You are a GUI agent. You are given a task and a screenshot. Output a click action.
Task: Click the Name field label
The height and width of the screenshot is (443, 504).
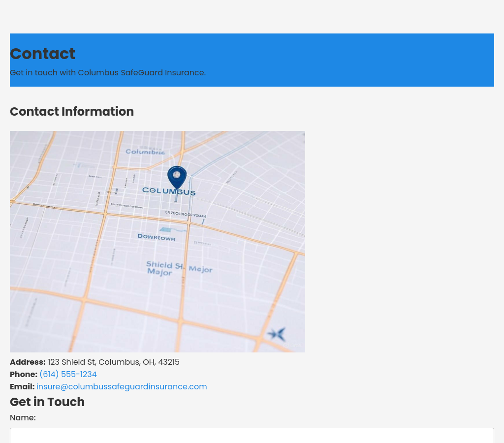coord(23,418)
